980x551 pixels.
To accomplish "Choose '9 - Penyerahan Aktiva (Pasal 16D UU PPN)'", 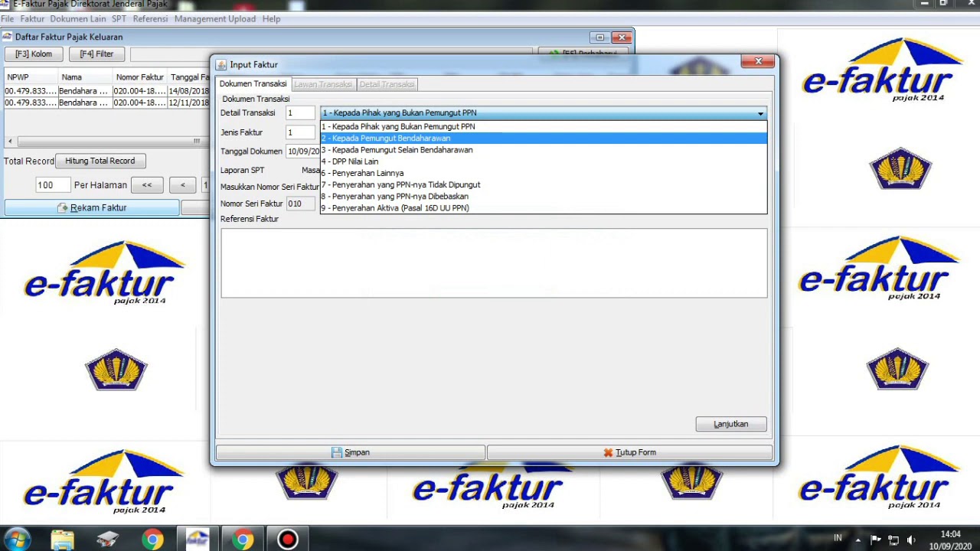I will [544, 207].
